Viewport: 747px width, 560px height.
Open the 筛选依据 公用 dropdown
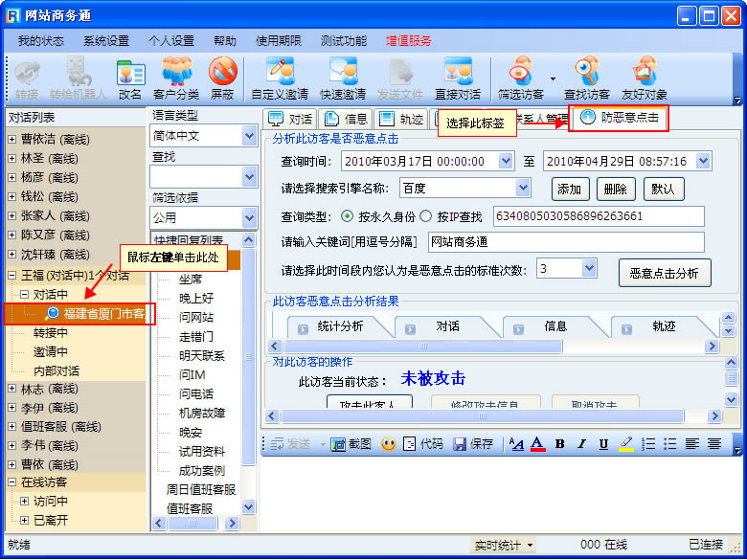point(249,218)
